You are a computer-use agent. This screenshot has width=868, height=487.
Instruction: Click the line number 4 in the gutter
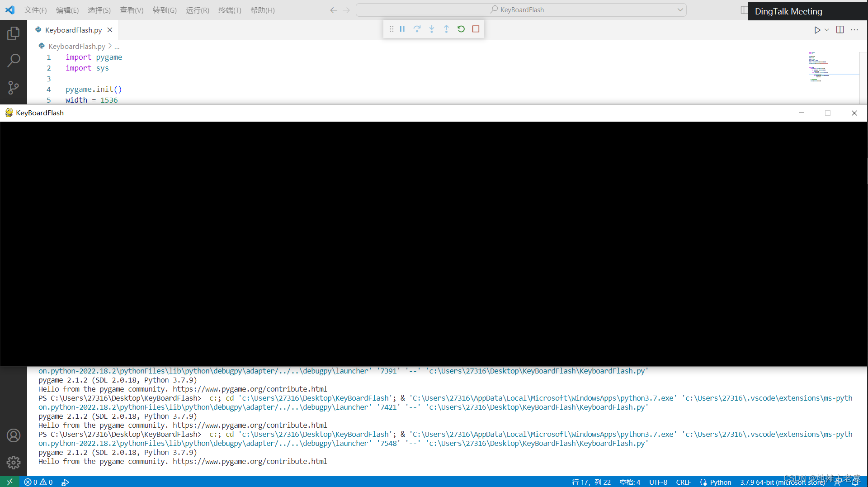[49, 89]
